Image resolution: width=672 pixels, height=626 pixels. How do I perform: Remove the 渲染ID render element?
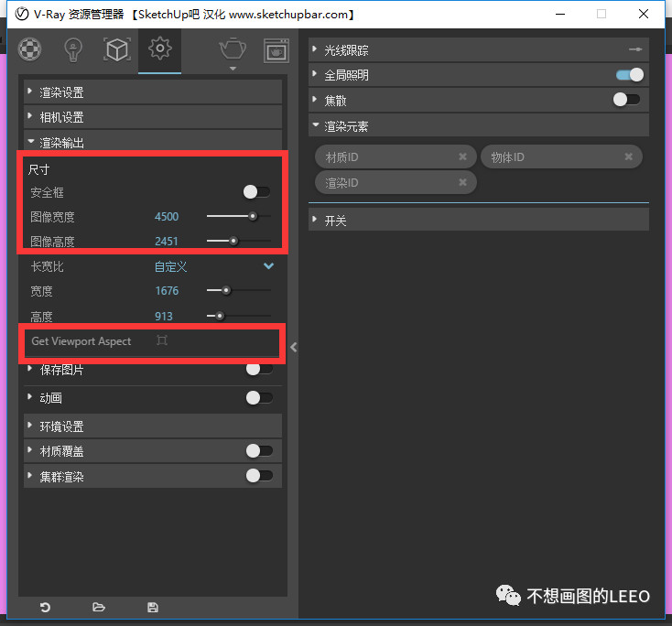pyautogui.click(x=462, y=182)
